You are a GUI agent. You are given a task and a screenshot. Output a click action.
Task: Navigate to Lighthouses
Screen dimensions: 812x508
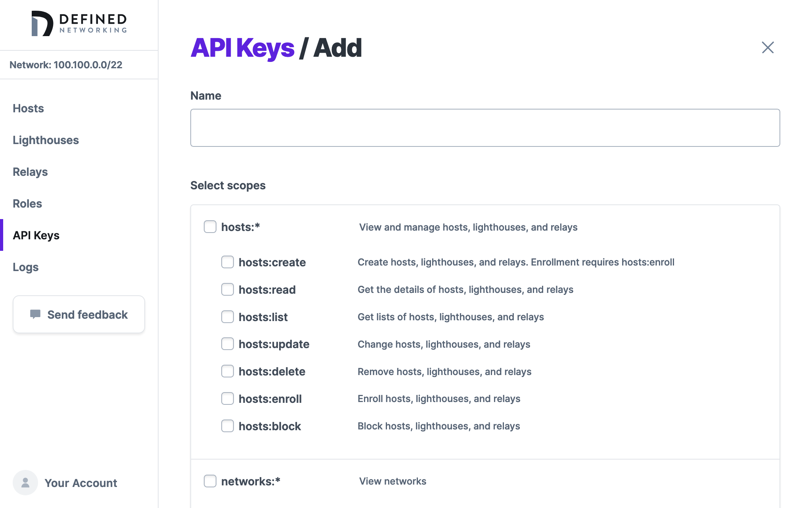(46, 140)
